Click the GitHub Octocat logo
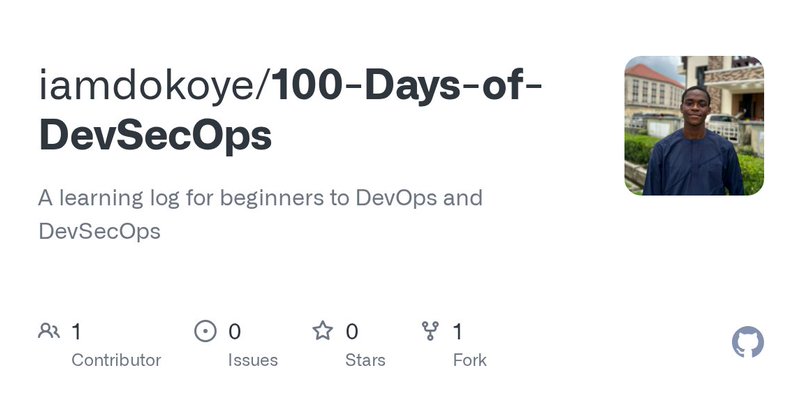The height and width of the screenshot is (419, 800). click(x=747, y=342)
